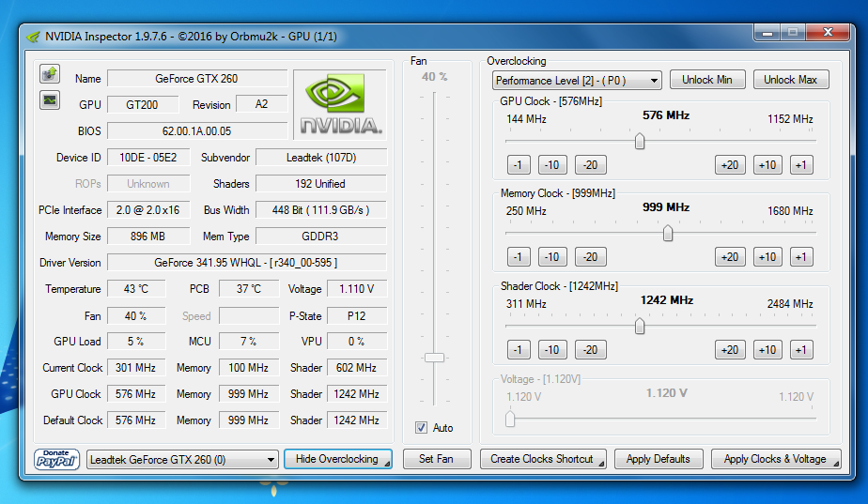Click the Shaders value 192 Unified
This screenshot has width=868, height=504.
coord(321,184)
